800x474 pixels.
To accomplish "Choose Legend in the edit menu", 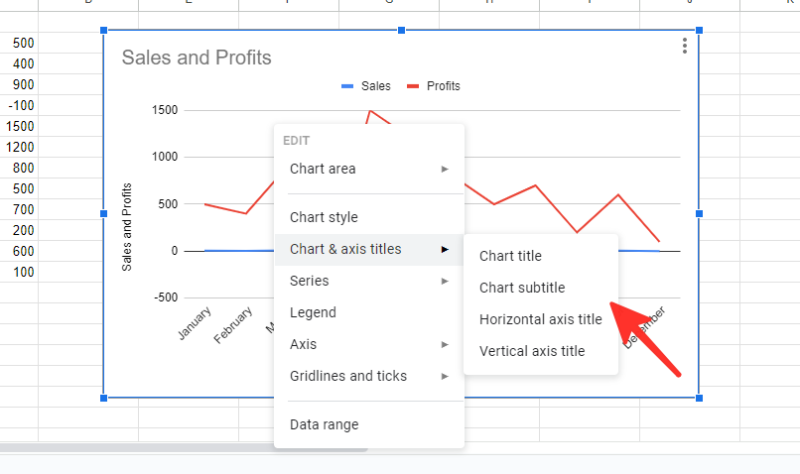I will [312, 312].
